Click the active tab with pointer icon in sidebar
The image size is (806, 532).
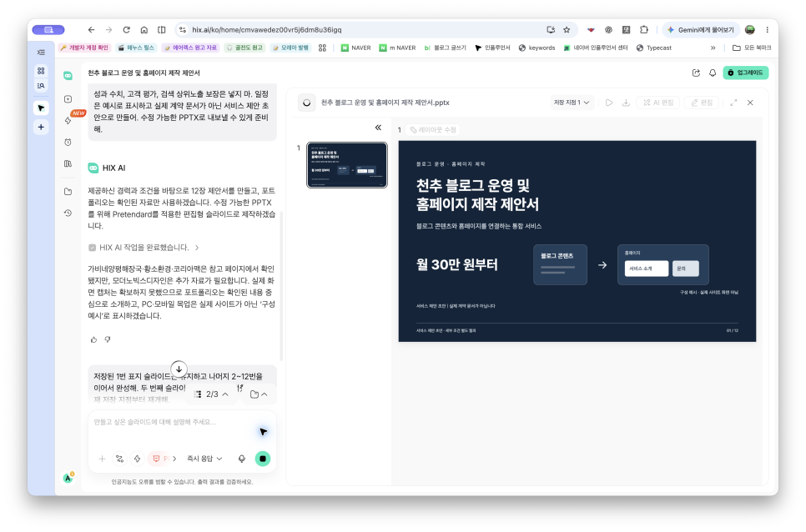(x=41, y=108)
